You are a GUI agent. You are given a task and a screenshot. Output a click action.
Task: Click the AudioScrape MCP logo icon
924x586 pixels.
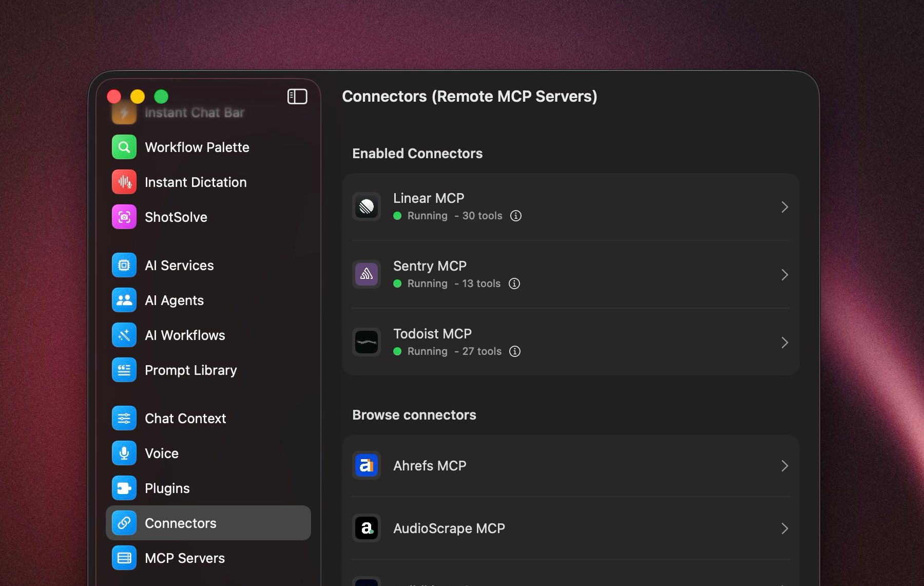367,528
